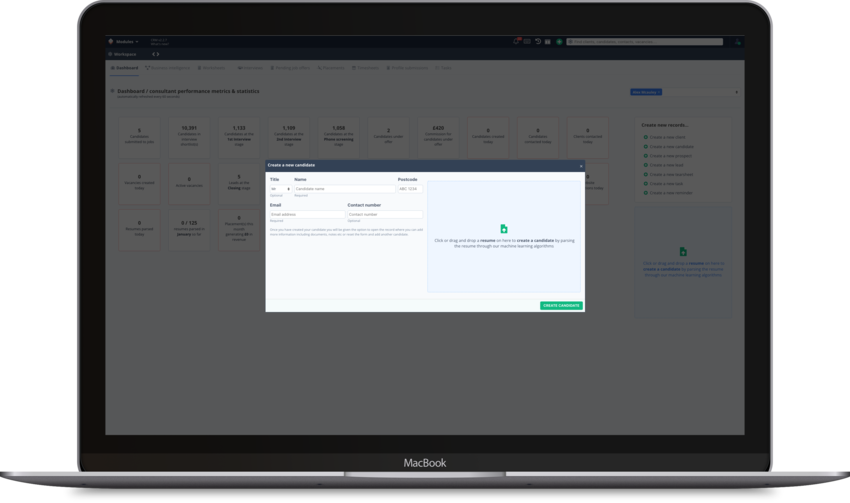The width and height of the screenshot is (850, 503).
Task: Open the 1,109 candidates at 2nd interview card
Action: click(289, 138)
